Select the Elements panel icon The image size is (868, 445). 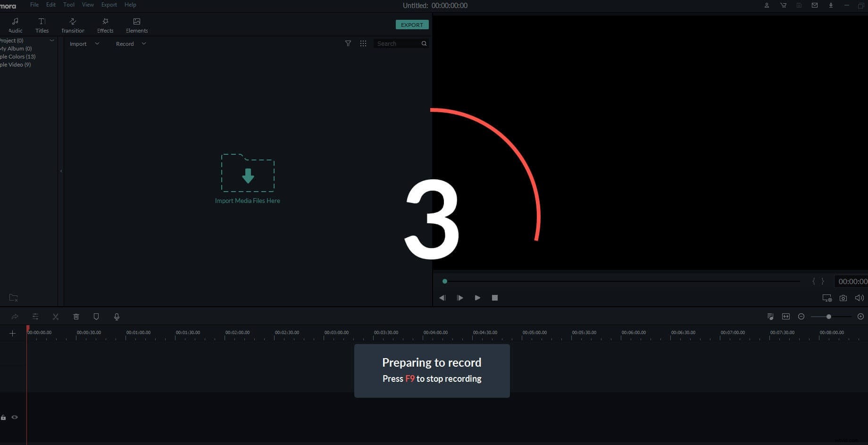(x=136, y=25)
